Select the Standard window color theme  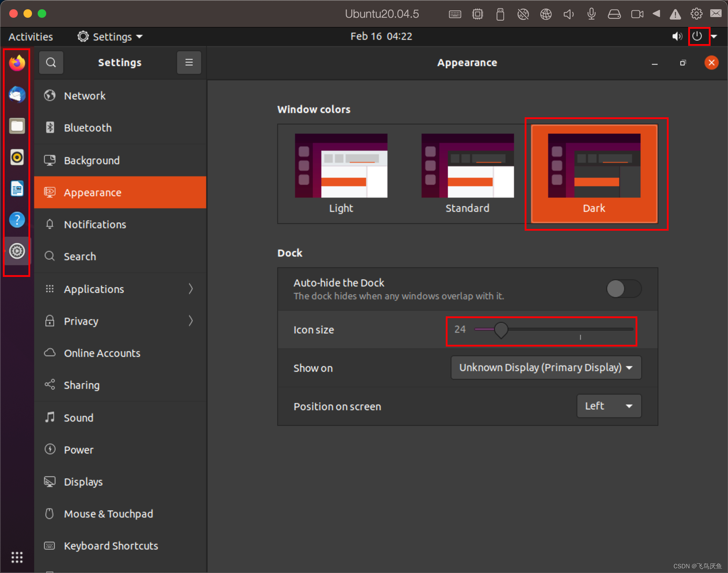467,173
